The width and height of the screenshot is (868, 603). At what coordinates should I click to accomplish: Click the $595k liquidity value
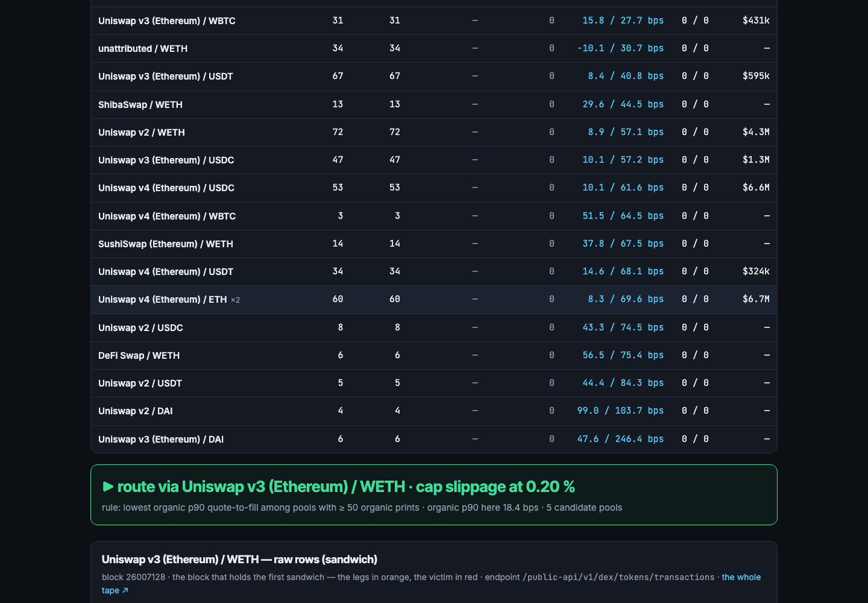pyautogui.click(x=756, y=76)
